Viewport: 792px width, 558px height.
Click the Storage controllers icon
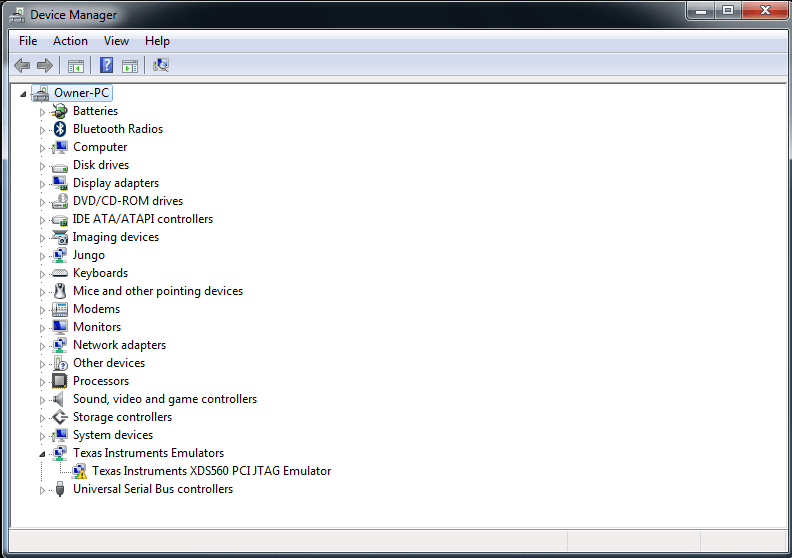click(x=60, y=417)
